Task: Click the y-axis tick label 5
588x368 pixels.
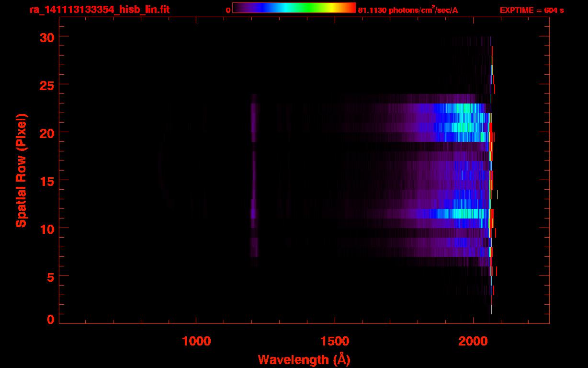Action: pyautogui.click(x=50, y=276)
